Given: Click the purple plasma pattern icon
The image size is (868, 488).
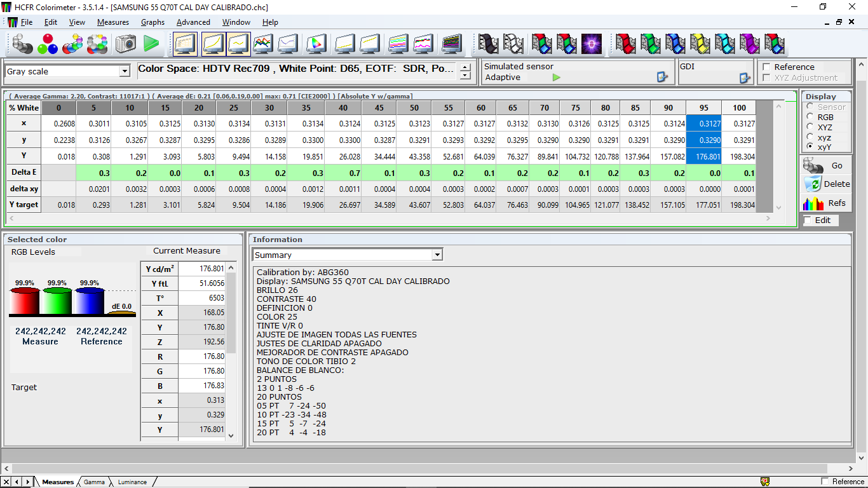Looking at the screenshot, I should tap(592, 43).
